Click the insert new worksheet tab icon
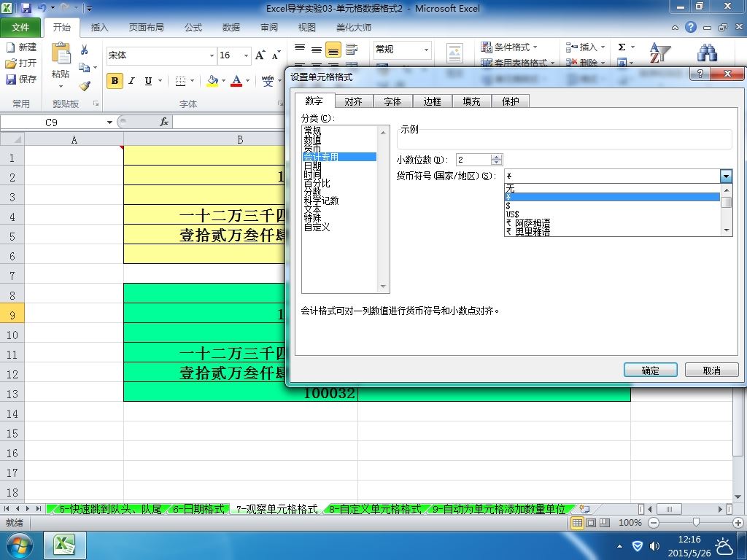This screenshot has height=560, width=747. (584, 509)
